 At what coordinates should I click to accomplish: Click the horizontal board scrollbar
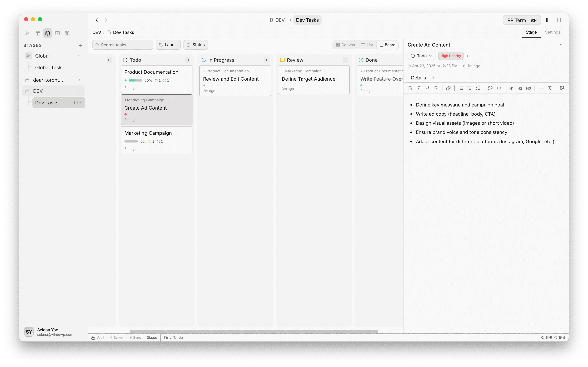coord(254,331)
